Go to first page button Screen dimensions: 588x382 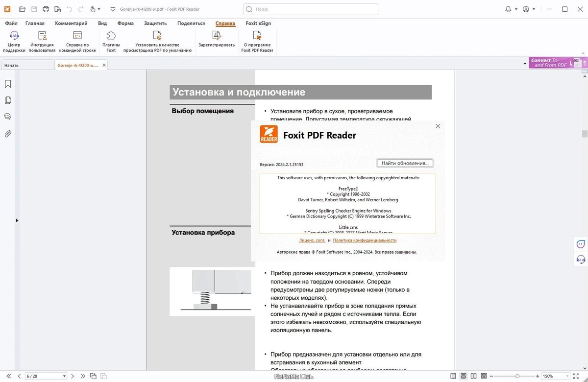click(x=8, y=376)
